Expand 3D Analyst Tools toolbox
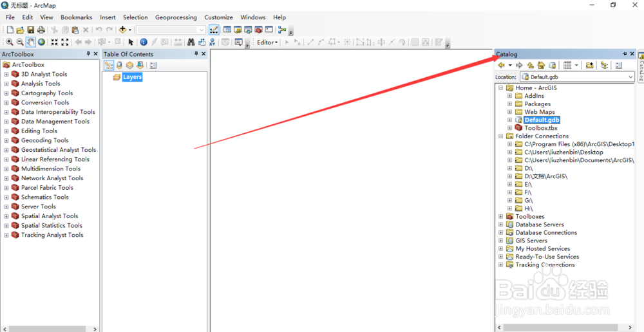644x332 pixels. 6,74
